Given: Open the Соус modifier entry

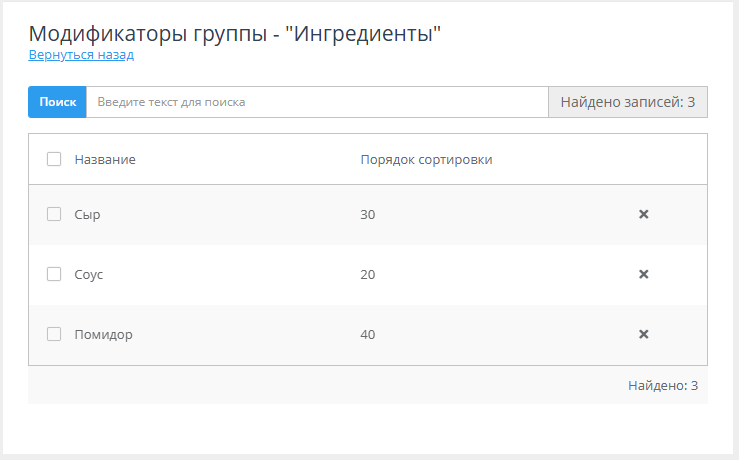Looking at the screenshot, I should click(x=89, y=274).
